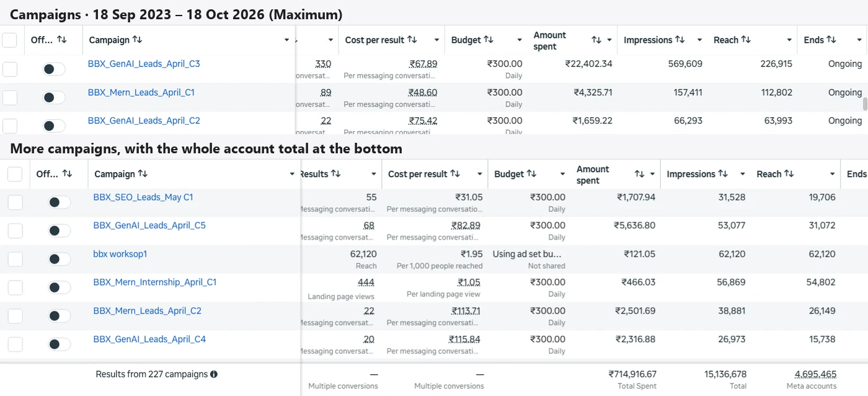This screenshot has height=396, width=868.
Task: Open the BBX_Mern_Leads_April_C1 campaign link
Action: 141,92
